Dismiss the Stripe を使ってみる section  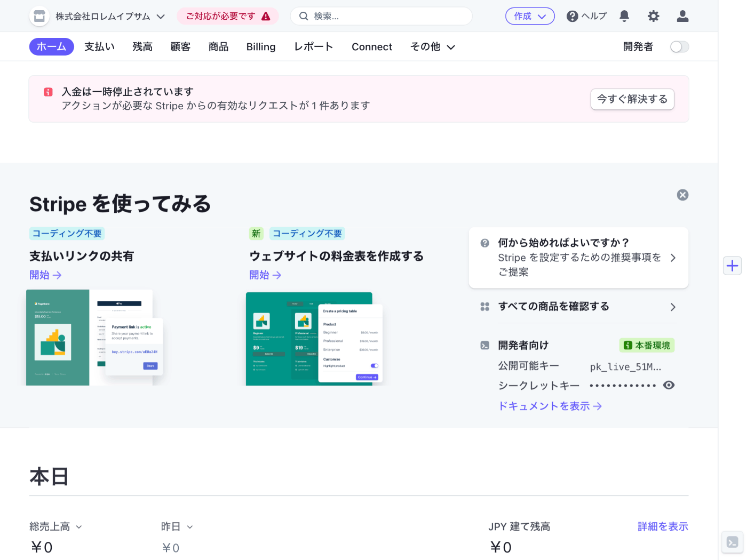[x=682, y=195]
